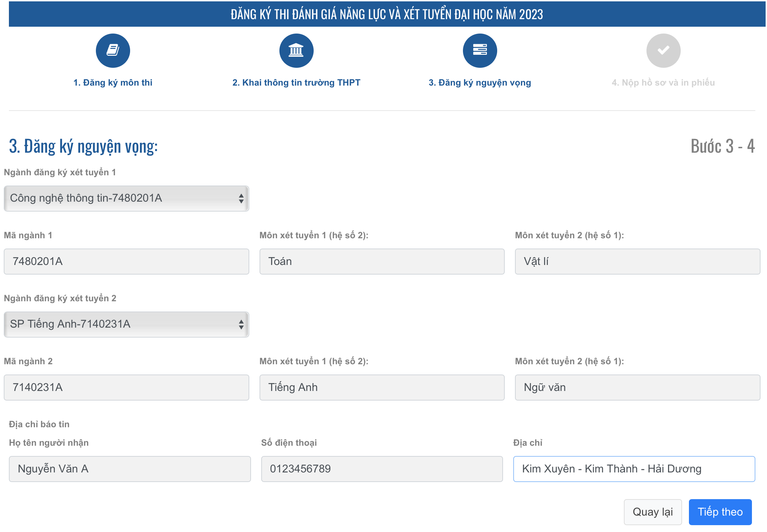Click the Mã ngành 2 field 7140231A
The width and height of the screenshot is (767, 532).
(126, 387)
